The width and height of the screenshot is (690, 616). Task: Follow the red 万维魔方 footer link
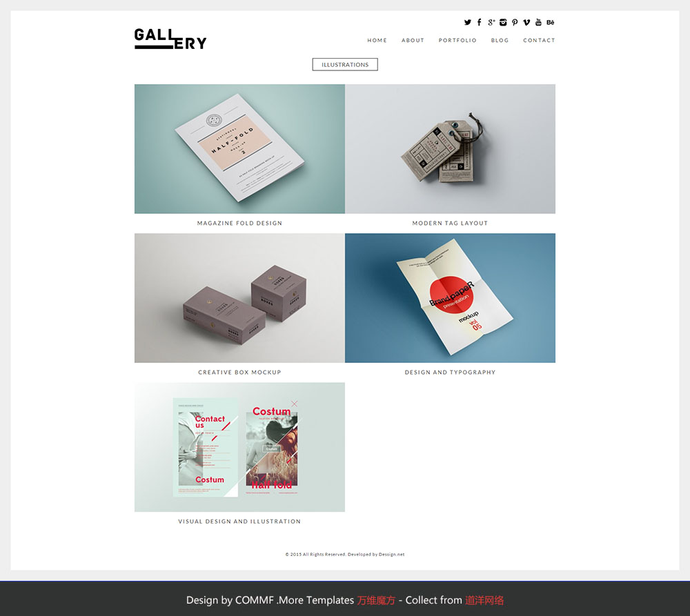coord(376,600)
